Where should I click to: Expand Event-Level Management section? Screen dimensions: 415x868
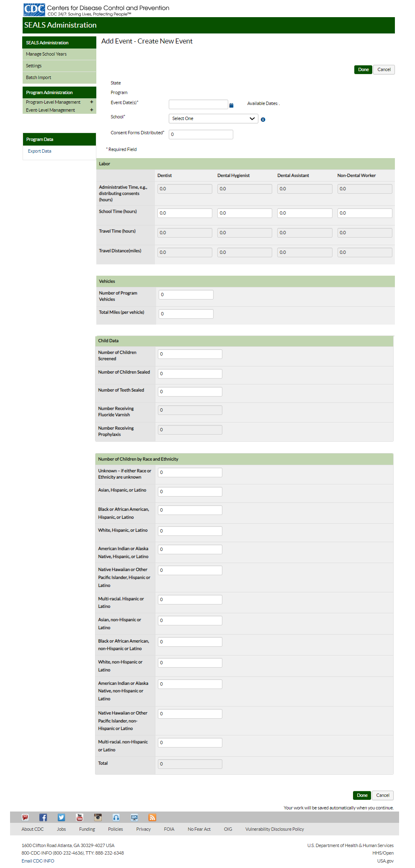pyautogui.click(x=92, y=110)
